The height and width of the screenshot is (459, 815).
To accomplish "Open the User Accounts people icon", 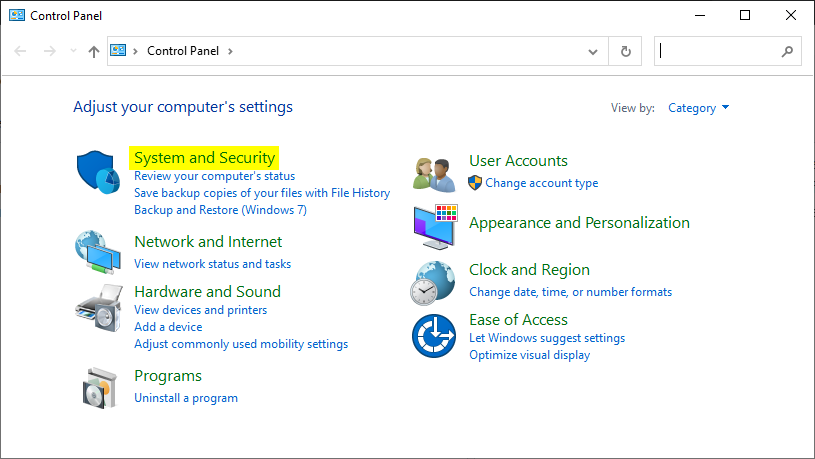I will click(x=434, y=175).
